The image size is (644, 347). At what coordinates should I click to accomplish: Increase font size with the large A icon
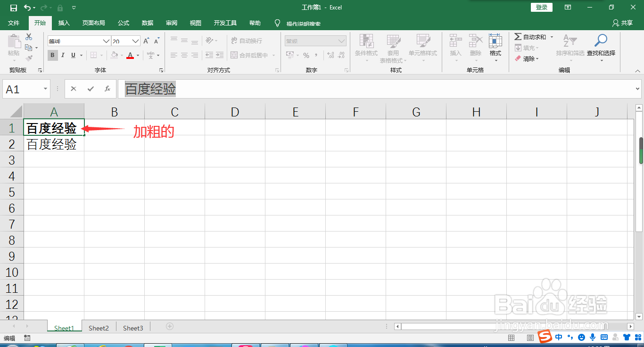(x=146, y=41)
